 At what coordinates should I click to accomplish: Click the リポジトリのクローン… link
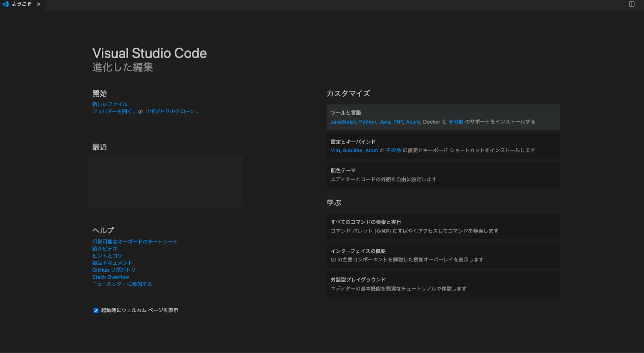(x=172, y=112)
